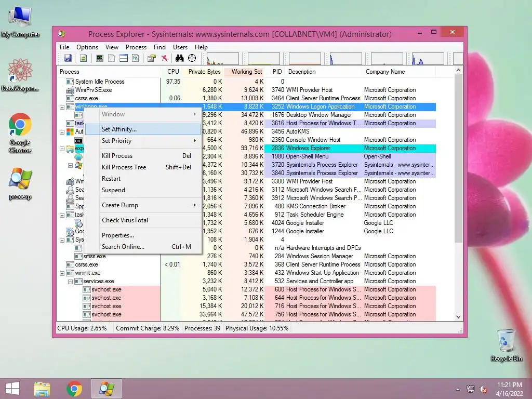The width and height of the screenshot is (532, 399).
Task: Select the System Idle Process row
Action: pos(246,82)
